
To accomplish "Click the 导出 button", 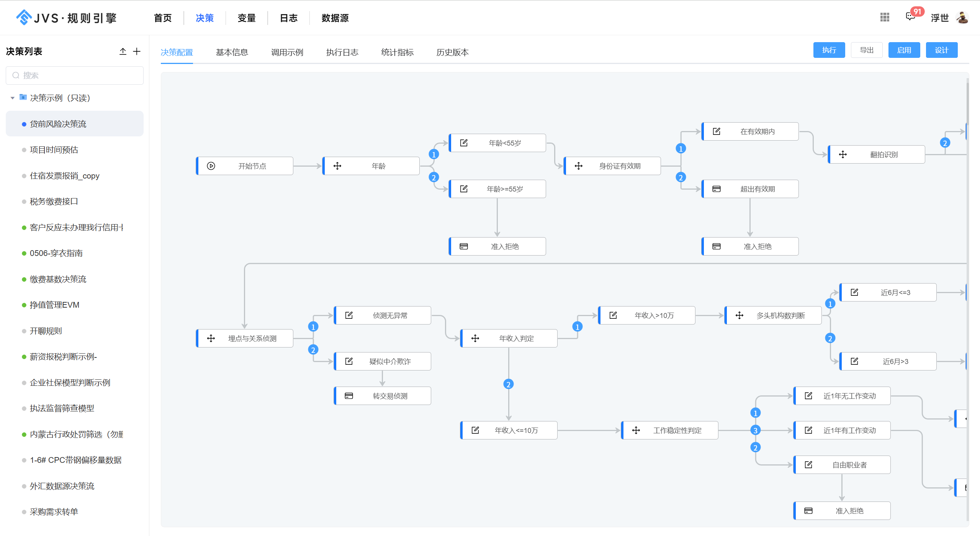I will (866, 50).
